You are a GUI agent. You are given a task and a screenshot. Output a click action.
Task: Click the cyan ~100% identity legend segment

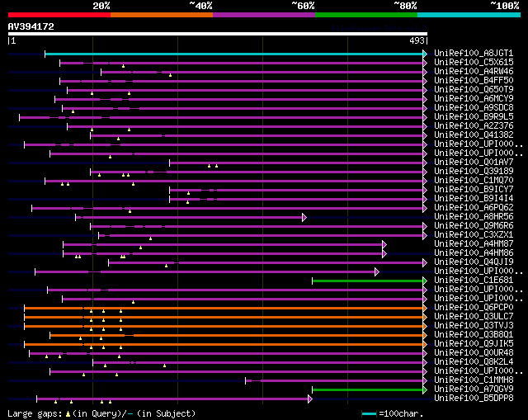[x=469, y=15]
